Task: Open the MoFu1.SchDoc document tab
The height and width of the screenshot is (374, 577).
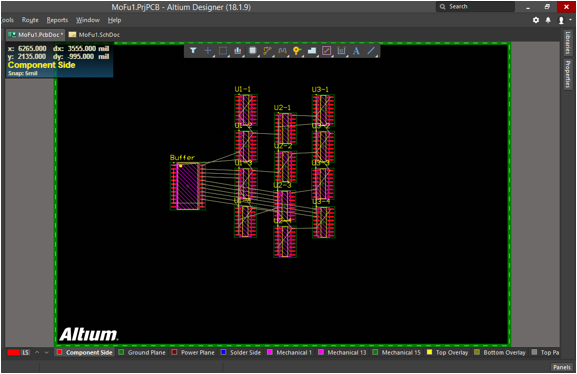Action: [x=94, y=35]
